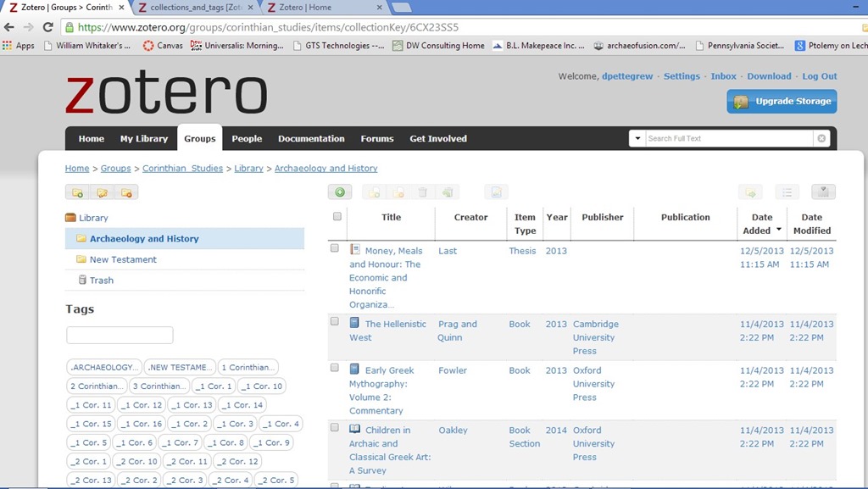Screen dimensions: 868x489
Task: Click the tag filter input field
Action: [120, 336]
